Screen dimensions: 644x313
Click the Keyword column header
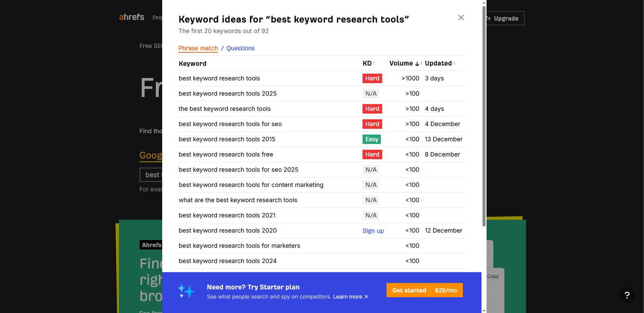192,64
